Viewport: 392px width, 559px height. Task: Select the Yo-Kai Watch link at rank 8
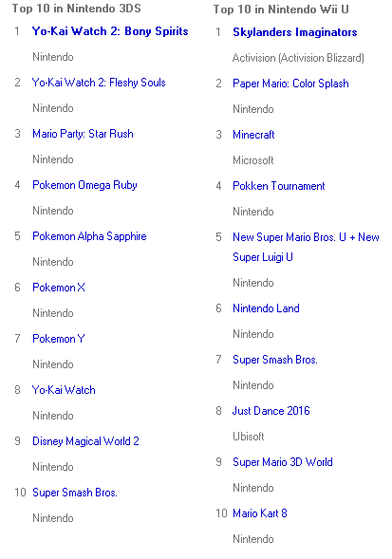tap(64, 390)
